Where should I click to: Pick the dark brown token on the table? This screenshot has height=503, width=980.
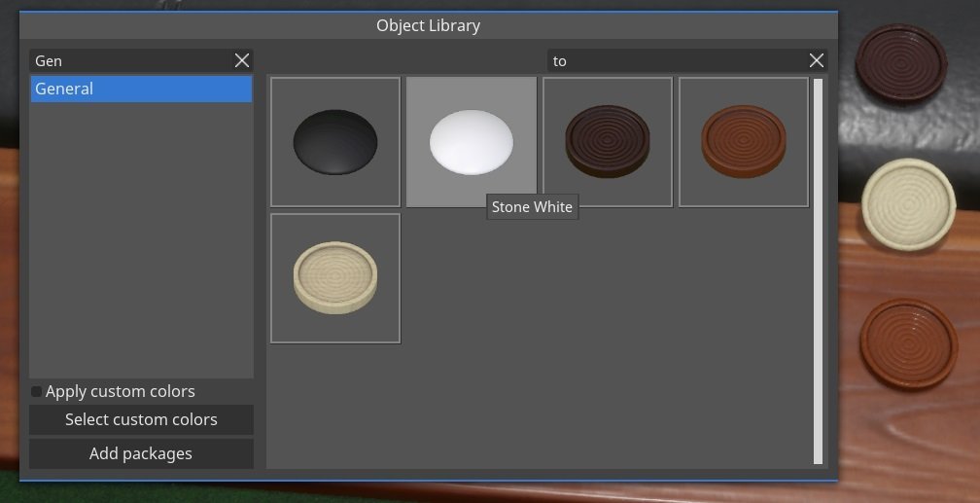pyautogui.click(x=901, y=64)
